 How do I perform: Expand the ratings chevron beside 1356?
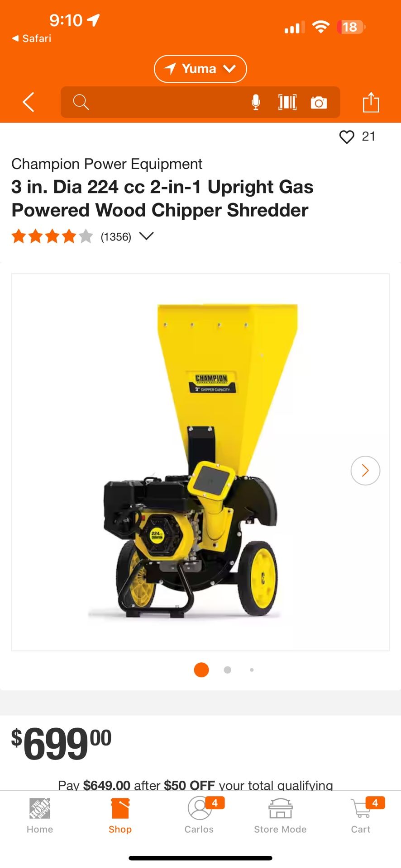tap(146, 236)
